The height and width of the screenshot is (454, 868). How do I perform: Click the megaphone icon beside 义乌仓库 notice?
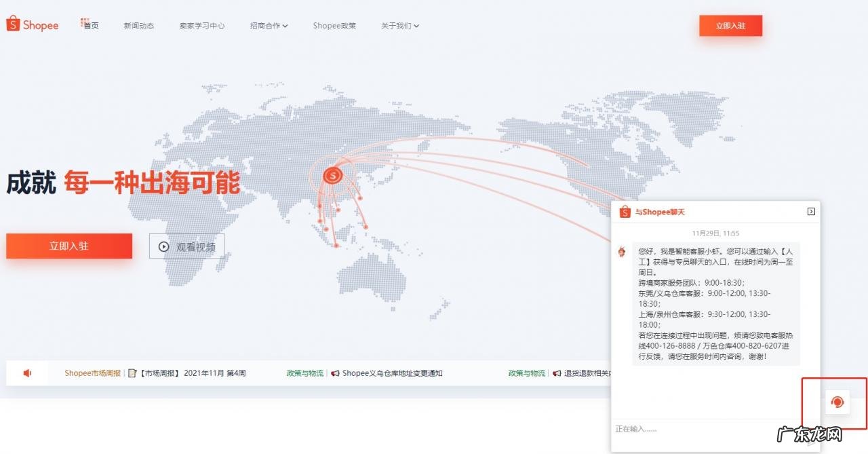tap(334, 373)
